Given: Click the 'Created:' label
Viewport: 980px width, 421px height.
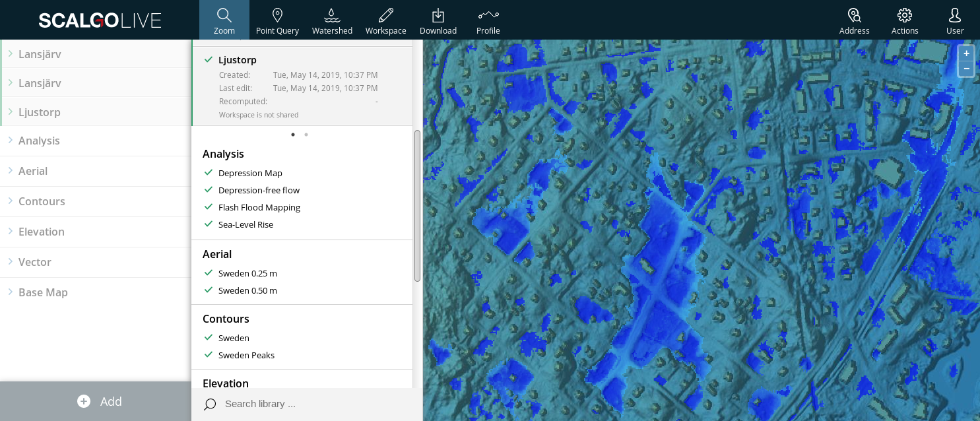Looking at the screenshot, I should click(x=234, y=75).
